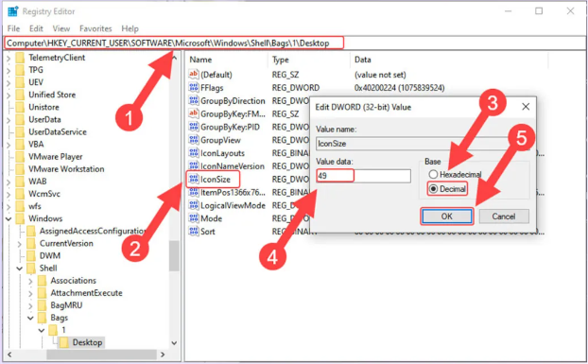Click the registry path address bar

pyautogui.click(x=294, y=43)
